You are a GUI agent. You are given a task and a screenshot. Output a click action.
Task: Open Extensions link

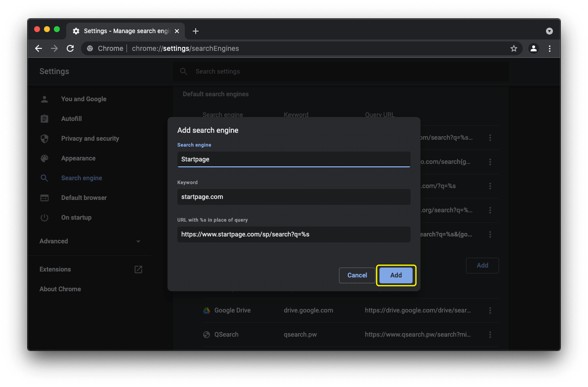(x=55, y=270)
